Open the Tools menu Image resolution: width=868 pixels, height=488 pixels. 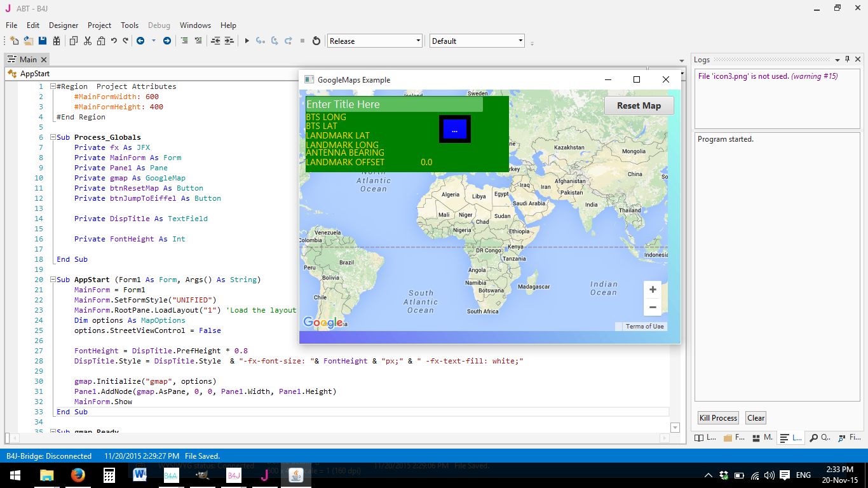pyautogui.click(x=130, y=25)
